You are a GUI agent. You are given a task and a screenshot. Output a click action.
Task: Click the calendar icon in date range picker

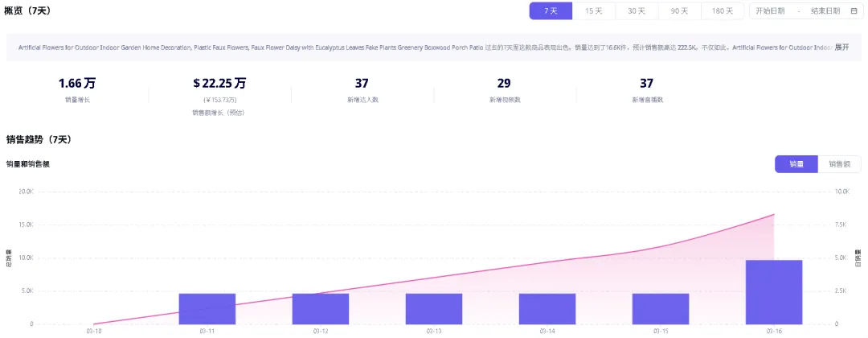click(x=854, y=11)
